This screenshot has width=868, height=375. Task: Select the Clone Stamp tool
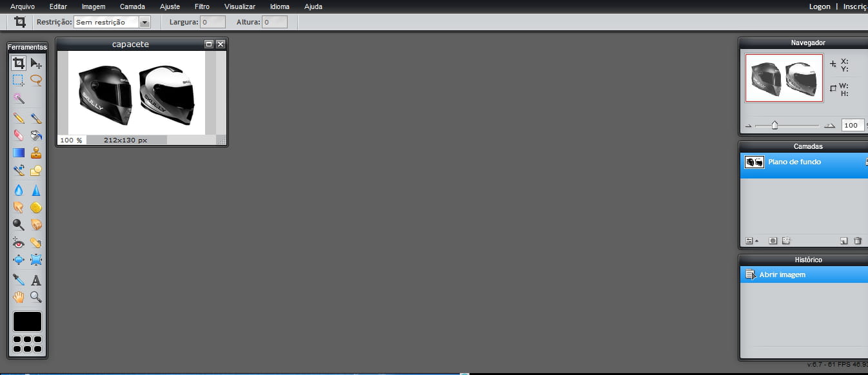tap(36, 153)
